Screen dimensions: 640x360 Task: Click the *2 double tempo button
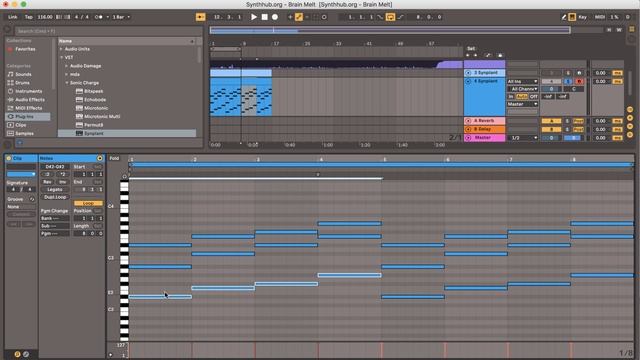[62, 174]
